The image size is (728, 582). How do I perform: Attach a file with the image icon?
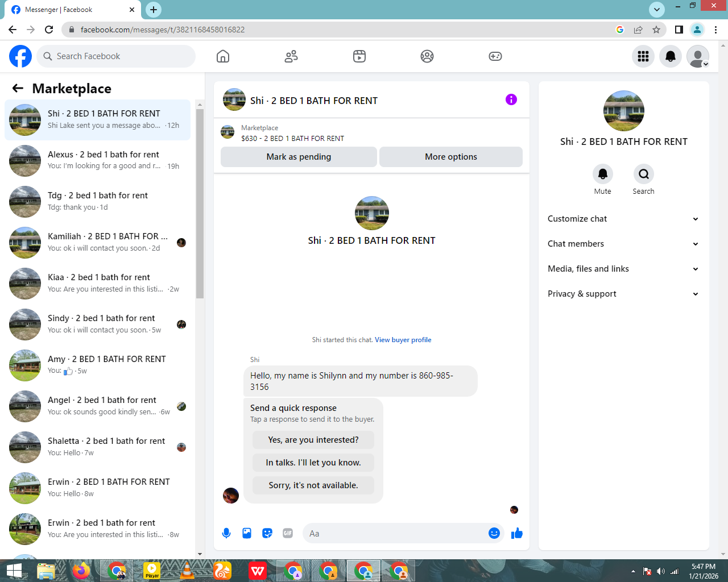point(247,533)
